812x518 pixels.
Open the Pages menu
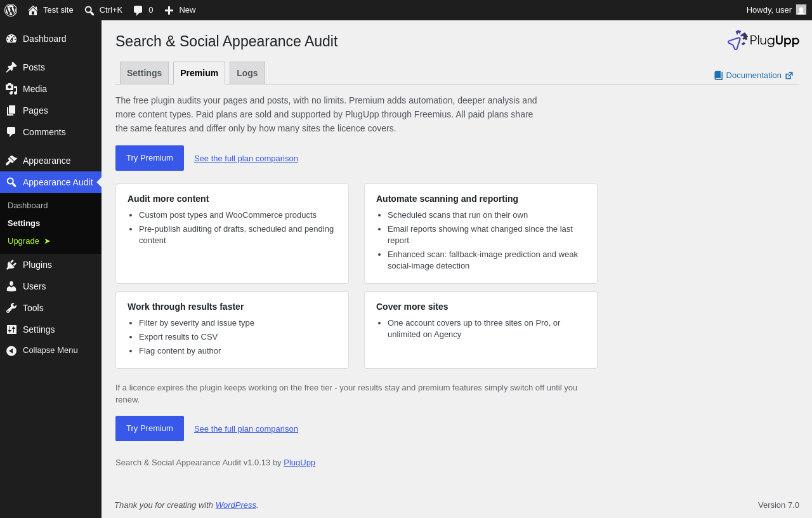pyautogui.click(x=51, y=110)
